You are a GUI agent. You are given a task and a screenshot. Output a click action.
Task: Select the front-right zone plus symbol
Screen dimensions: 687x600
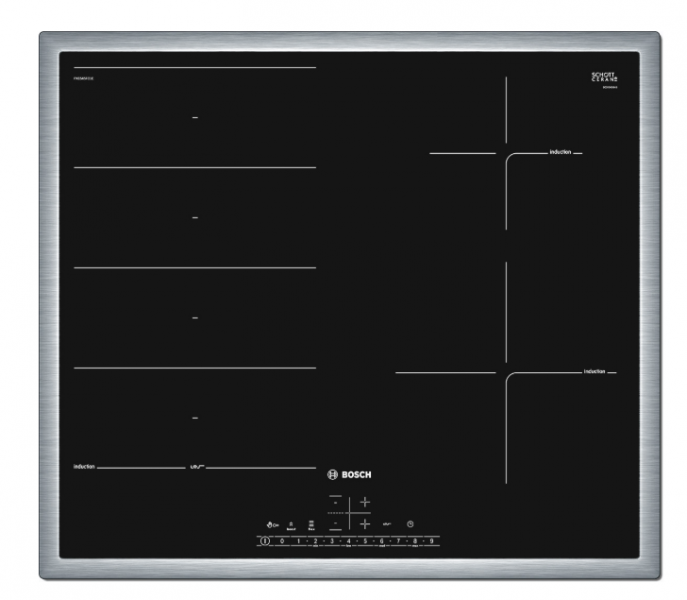coord(365,524)
